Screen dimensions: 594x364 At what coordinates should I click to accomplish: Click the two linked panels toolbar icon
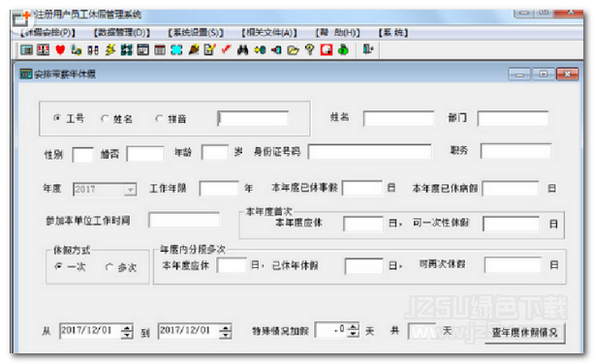[x=93, y=50]
